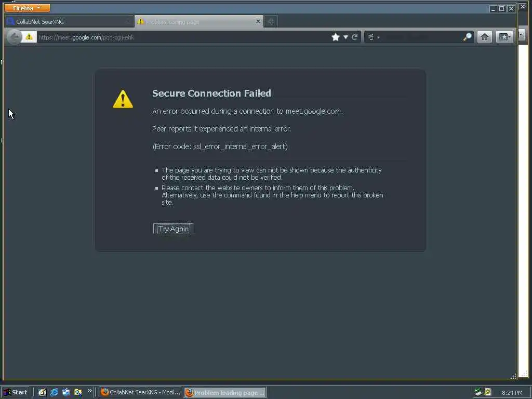The width and height of the screenshot is (532, 399).
Task: Launch Internet Explorer from quick launch
Action: (54, 392)
